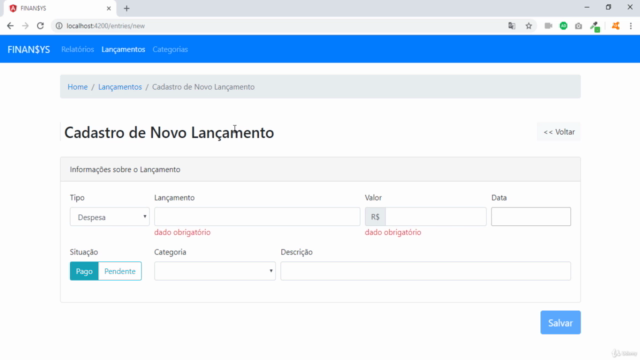Click the 'Informações sobre o Lançamento' card header

pyautogui.click(x=320, y=169)
